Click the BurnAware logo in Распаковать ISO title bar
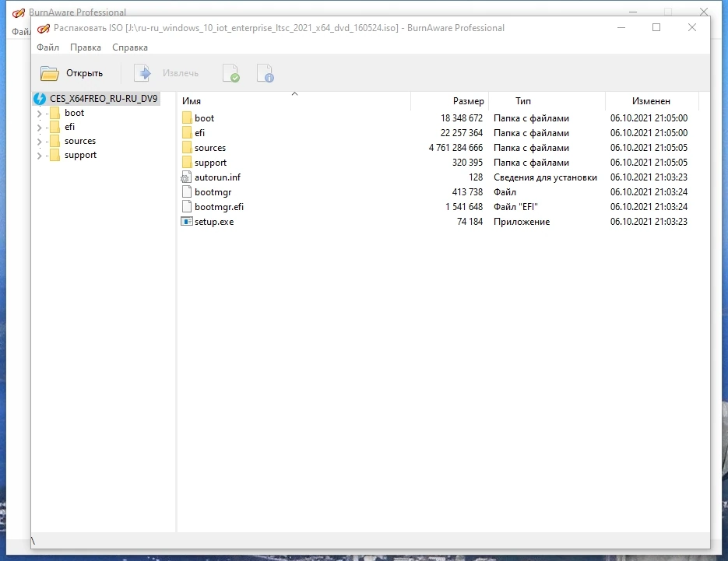Image resolution: width=728 pixels, height=561 pixels. click(43, 28)
